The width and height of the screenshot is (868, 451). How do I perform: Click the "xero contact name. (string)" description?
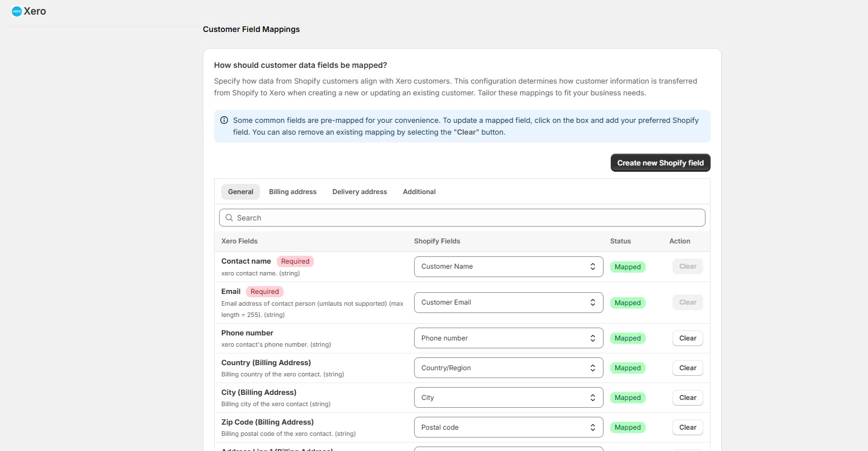[x=261, y=274]
